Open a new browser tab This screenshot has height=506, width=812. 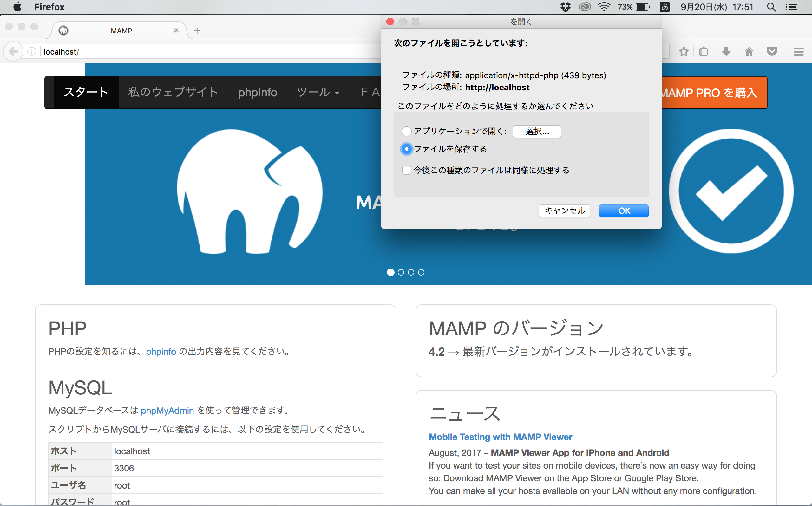[197, 31]
